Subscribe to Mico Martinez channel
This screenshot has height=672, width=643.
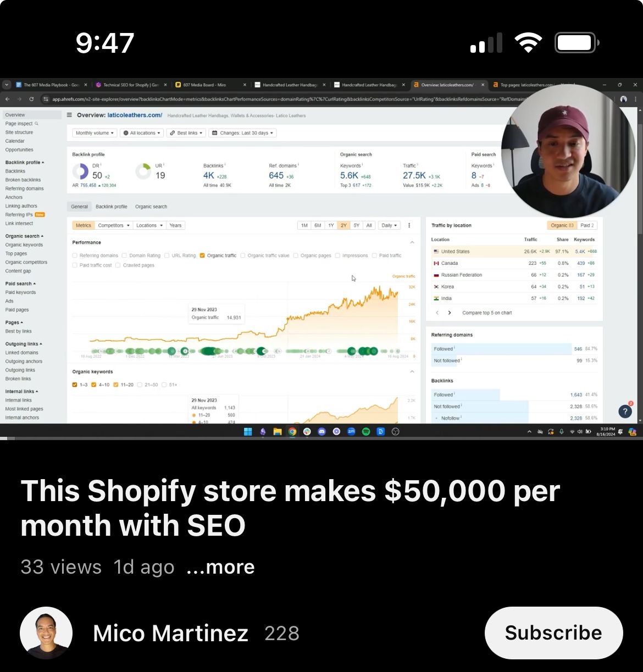point(553,633)
